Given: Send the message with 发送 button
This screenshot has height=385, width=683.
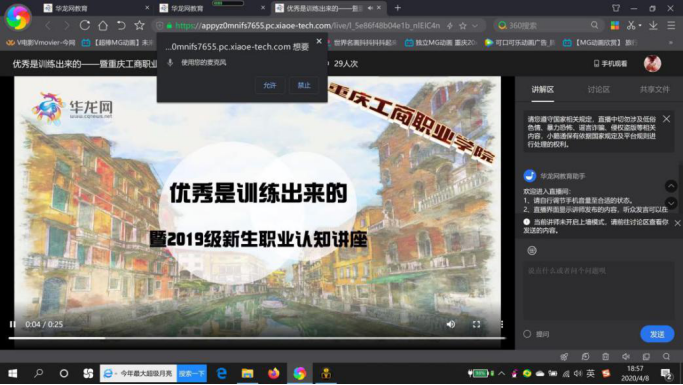Looking at the screenshot, I should pos(657,334).
